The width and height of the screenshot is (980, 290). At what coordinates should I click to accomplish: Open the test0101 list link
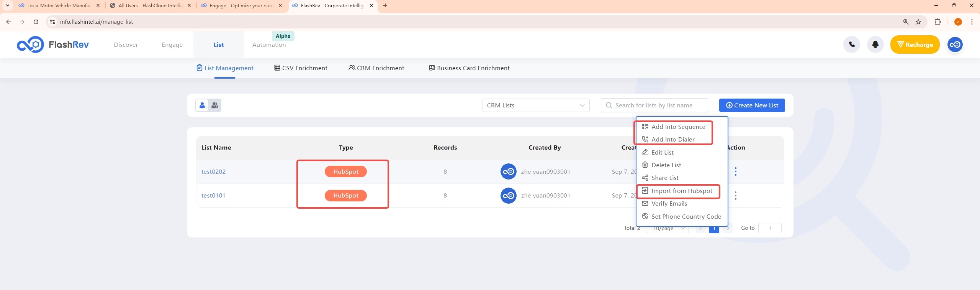coord(213,196)
